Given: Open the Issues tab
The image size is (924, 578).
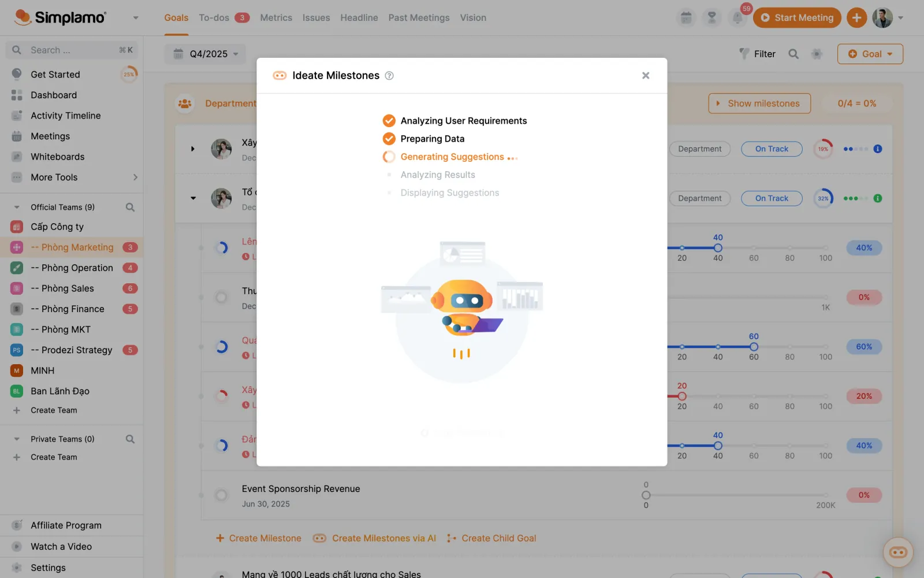Looking at the screenshot, I should (316, 18).
